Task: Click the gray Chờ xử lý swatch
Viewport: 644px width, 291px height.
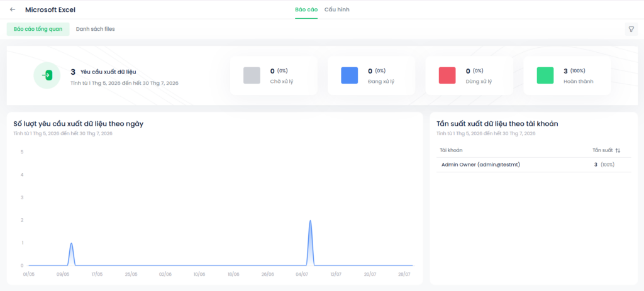Action: pyautogui.click(x=252, y=75)
